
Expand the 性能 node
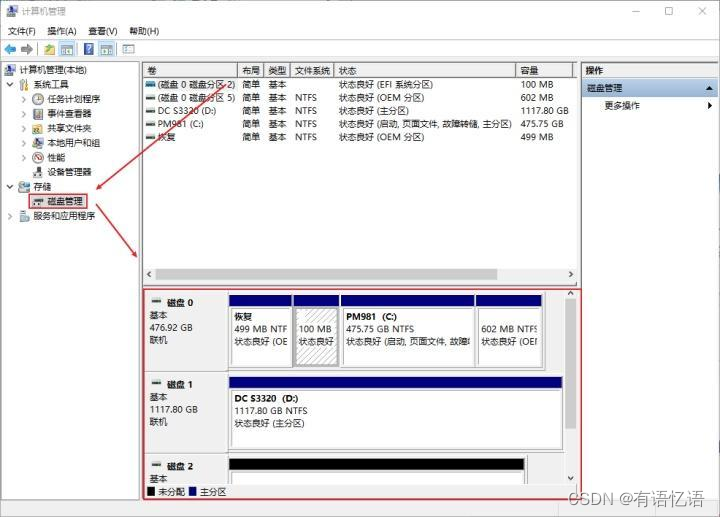pos(24,157)
